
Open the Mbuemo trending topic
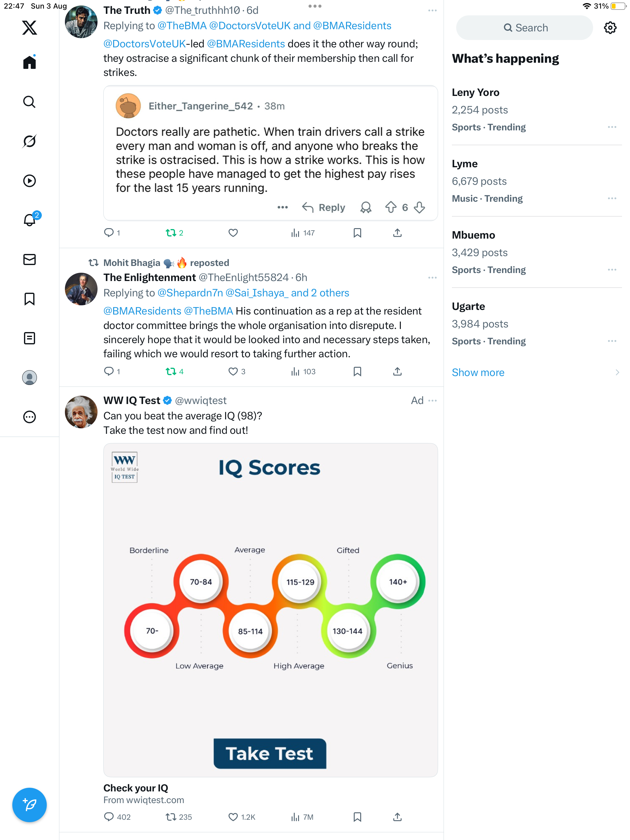pos(473,235)
